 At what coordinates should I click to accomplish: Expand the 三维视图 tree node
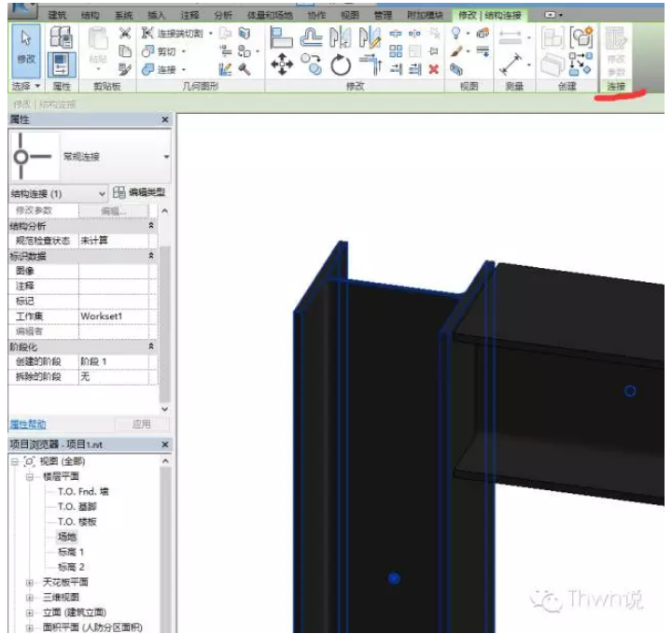pyautogui.click(x=29, y=598)
